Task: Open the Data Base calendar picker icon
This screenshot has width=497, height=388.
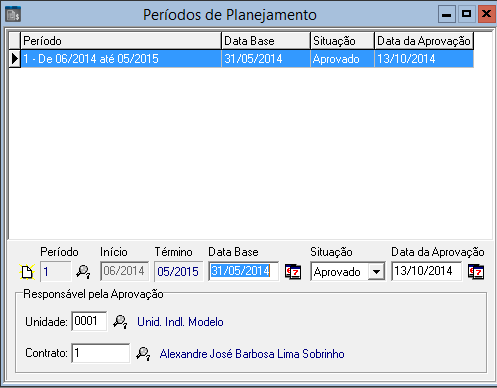Action: [x=293, y=272]
